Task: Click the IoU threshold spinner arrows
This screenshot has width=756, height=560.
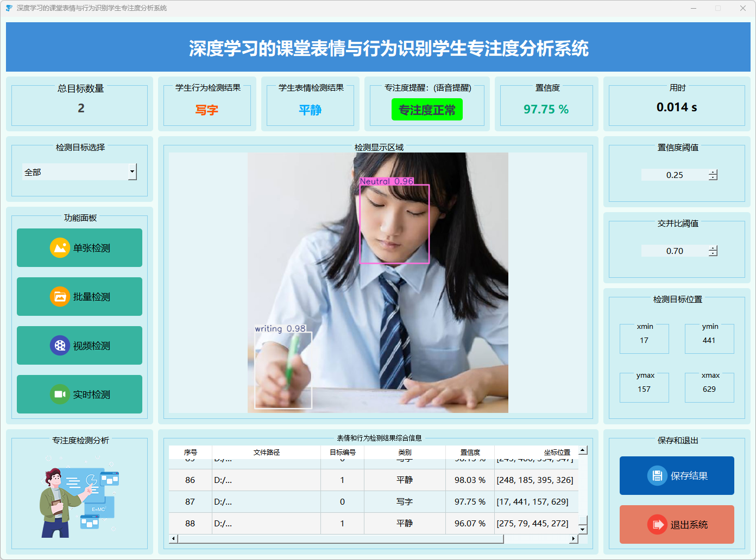Action: (713, 251)
